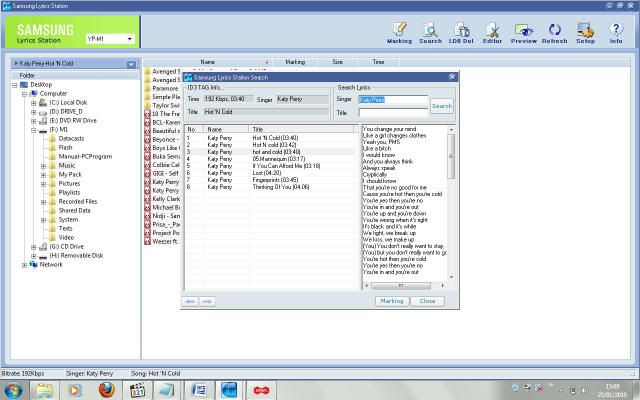
Task: Focus the Title search input field
Action: coord(393,113)
